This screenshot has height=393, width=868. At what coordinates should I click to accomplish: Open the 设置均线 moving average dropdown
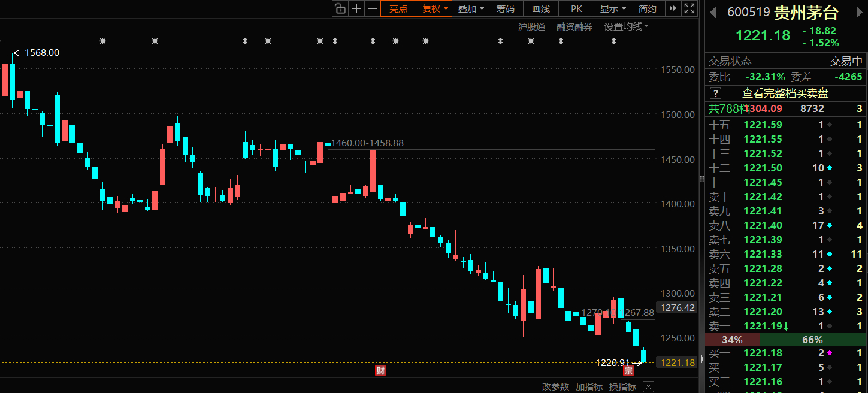pyautogui.click(x=625, y=26)
